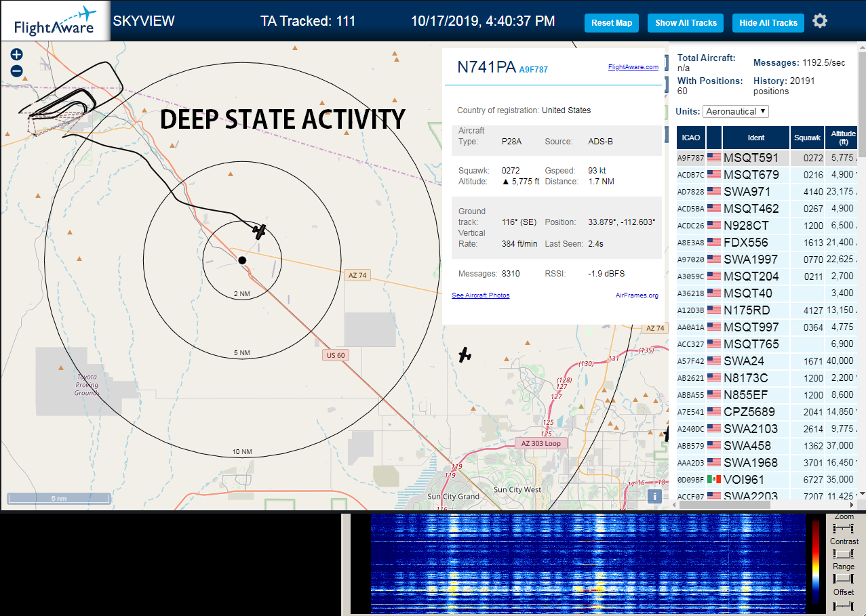Image resolution: width=866 pixels, height=616 pixels.
Task: Click the Mexico flag in VOI961 row
Action: coord(714,479)
